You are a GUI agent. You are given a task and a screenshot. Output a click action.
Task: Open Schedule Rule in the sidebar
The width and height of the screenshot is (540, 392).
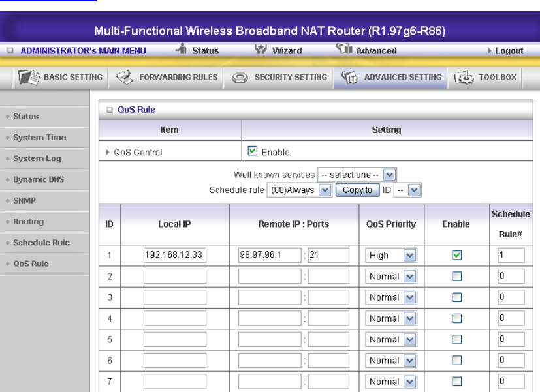tap(41, 243)
